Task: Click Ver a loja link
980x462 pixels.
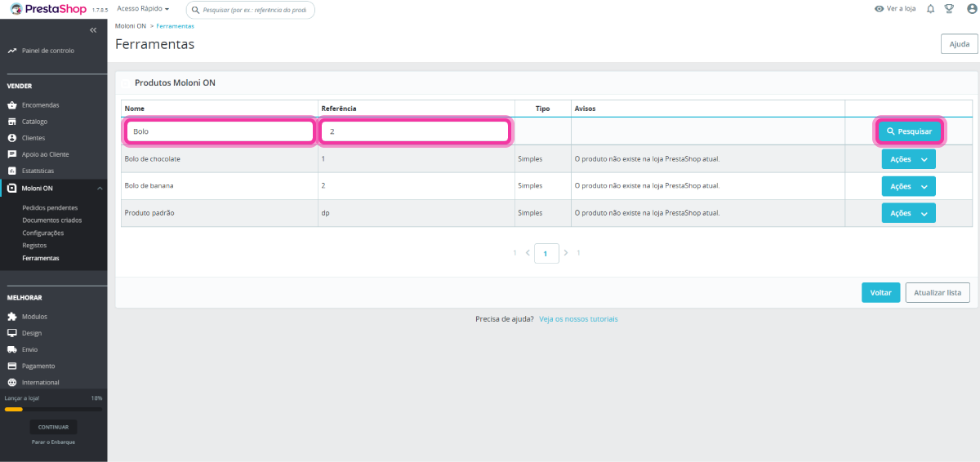Action: pyautogui.click(x=894, y=9)
